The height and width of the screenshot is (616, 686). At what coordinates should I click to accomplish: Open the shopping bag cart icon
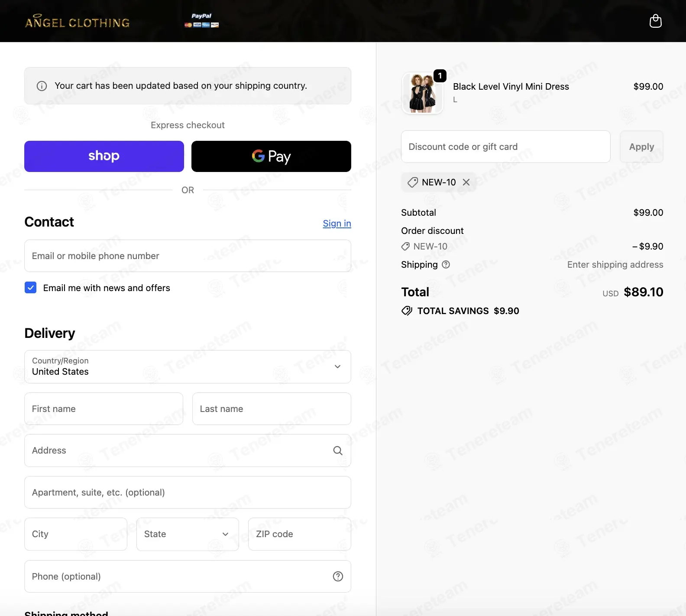point(655,21)
